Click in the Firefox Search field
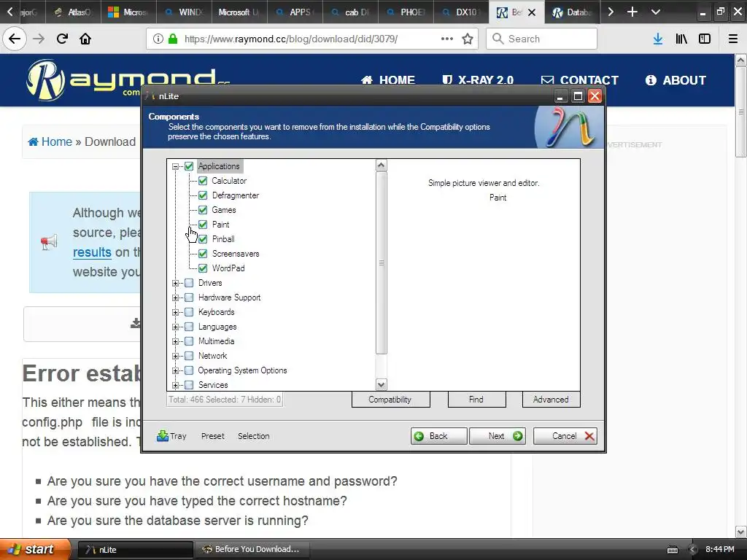 (542, 39)
